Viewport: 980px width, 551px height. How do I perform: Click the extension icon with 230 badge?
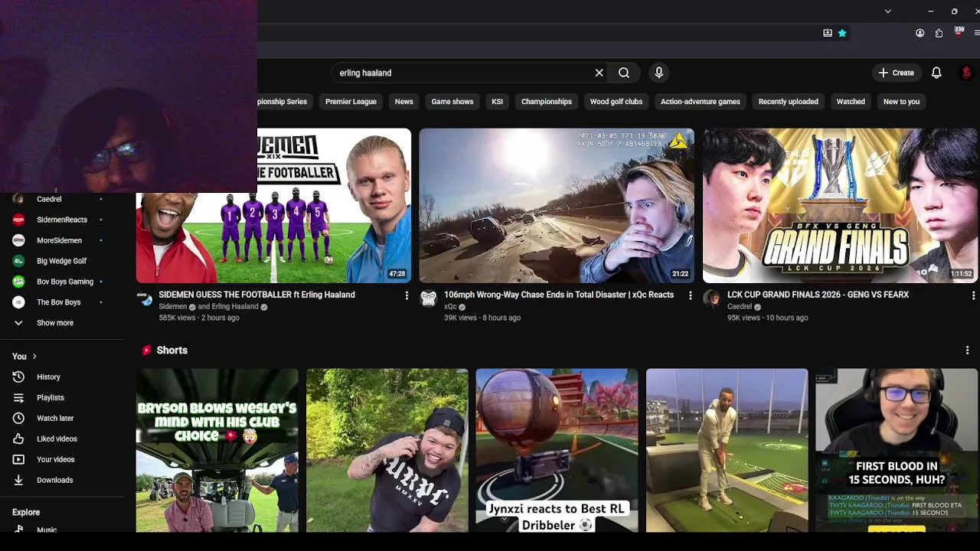pyautogui.click(x=959, y=32)
